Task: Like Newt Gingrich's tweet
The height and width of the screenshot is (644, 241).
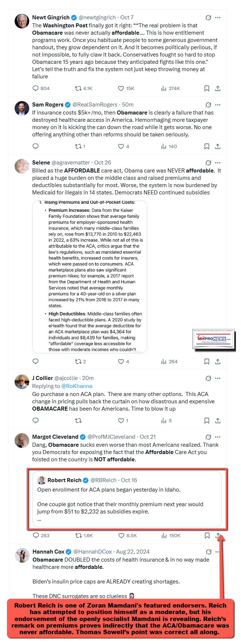Action: (121, 88)
